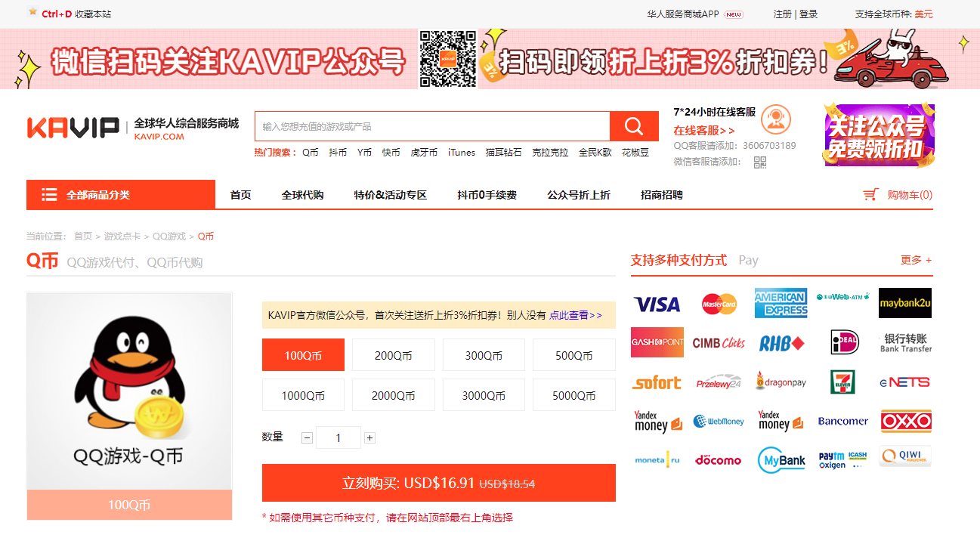The height and width of the screenshot is (541, 980).
Task: Click the 立刻购买 buy now button
Action: pyautogui.click(x=438, y=483)
